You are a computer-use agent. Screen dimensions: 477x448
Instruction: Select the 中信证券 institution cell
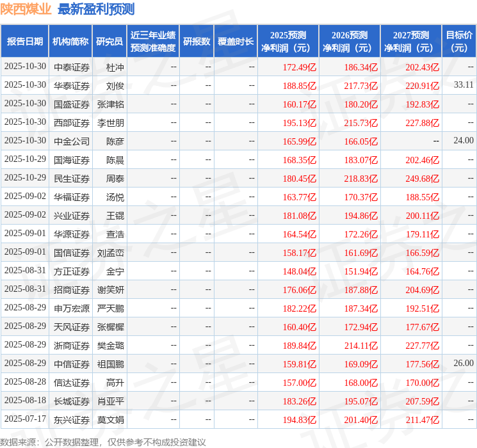point(72,364)
